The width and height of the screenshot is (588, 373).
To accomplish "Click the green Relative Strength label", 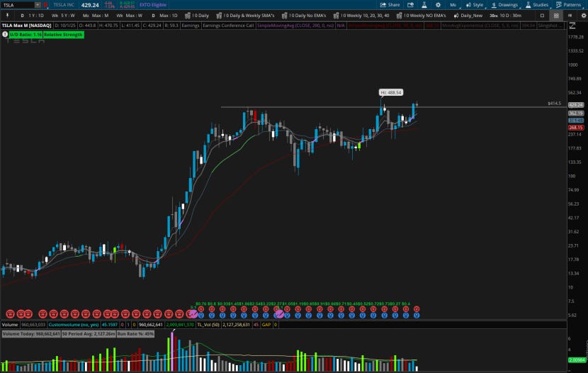I will pyautogui.click(x=63, y=35).
